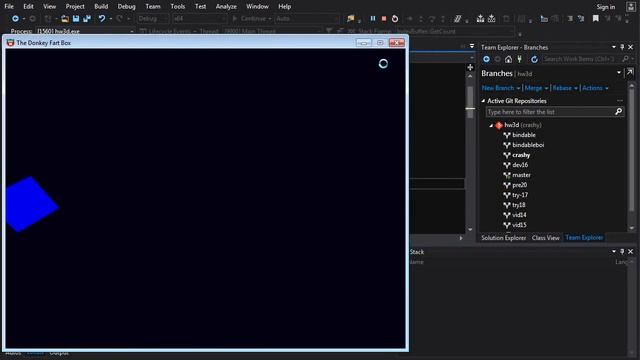Switch to the Class View tab
This screenshot has width=640, height=360.
(545, 238)
